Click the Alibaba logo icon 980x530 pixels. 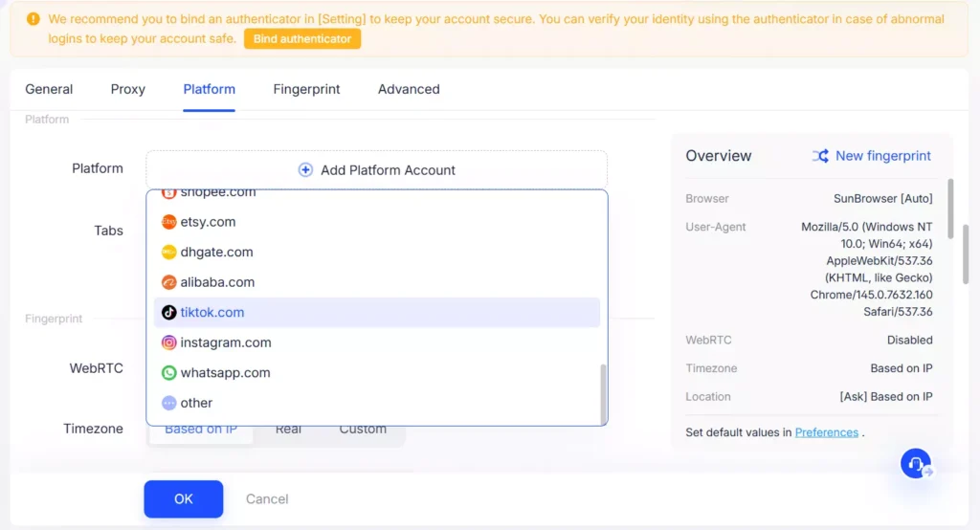point(168,282)
